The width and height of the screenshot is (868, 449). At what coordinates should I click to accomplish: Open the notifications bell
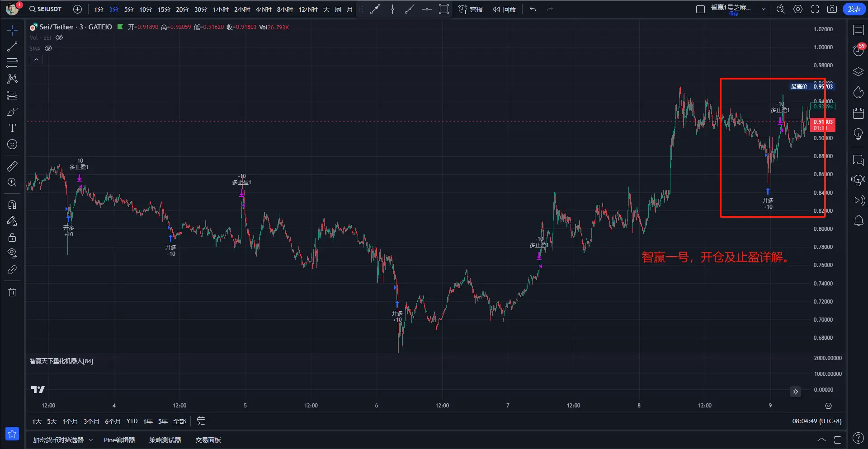pos(858,221)
